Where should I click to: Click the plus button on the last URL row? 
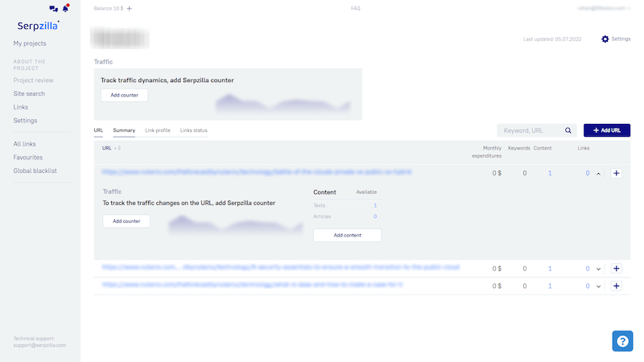point(617,286)
